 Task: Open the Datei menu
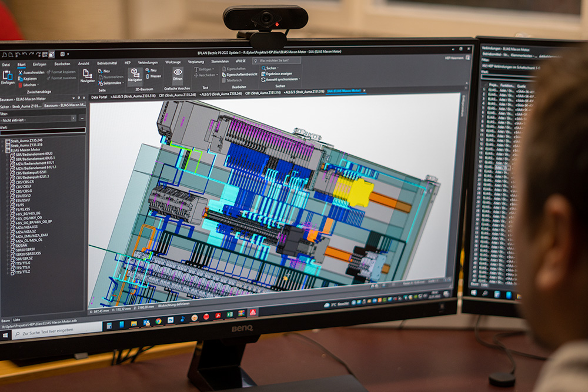pyautogui.click(x=6, y=65)
